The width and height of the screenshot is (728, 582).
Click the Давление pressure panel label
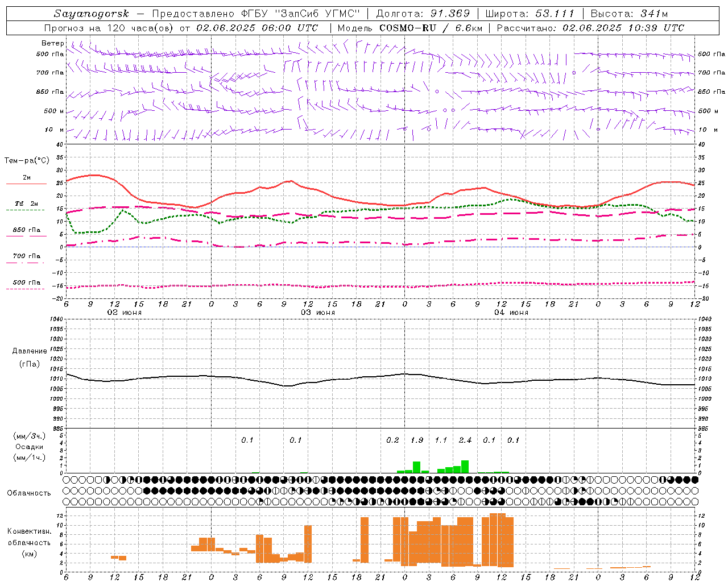pos(30,351)
